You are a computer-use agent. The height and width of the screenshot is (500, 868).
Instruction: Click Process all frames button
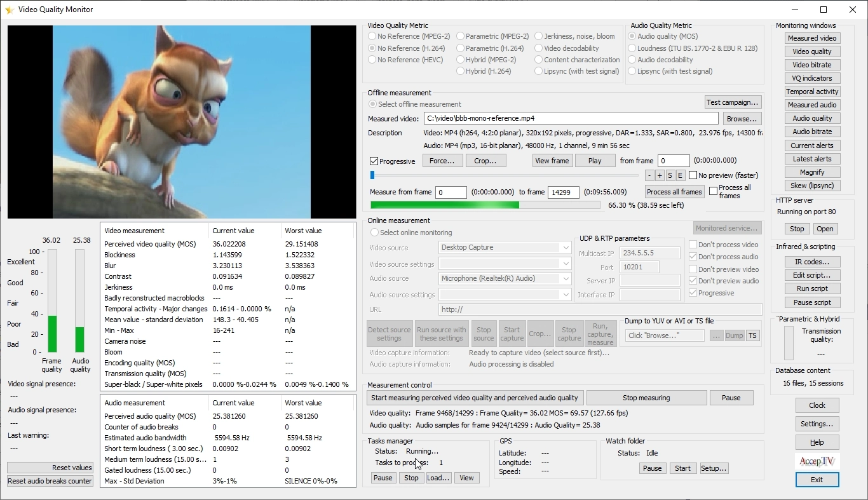tap(675, 192)
